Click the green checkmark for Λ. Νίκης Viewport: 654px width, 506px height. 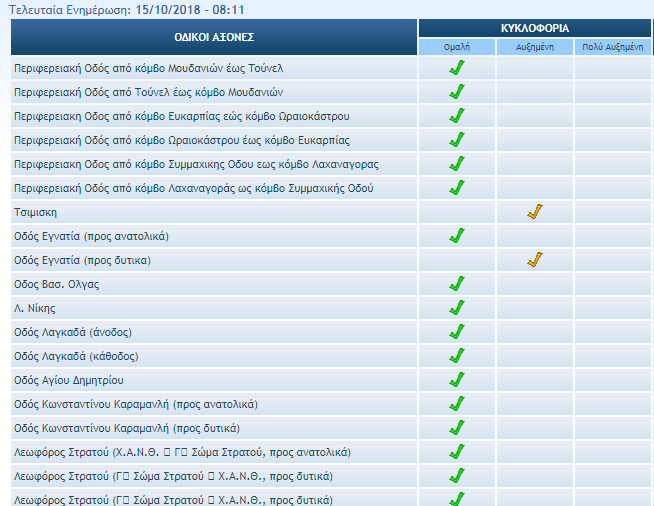coord(457,308)
